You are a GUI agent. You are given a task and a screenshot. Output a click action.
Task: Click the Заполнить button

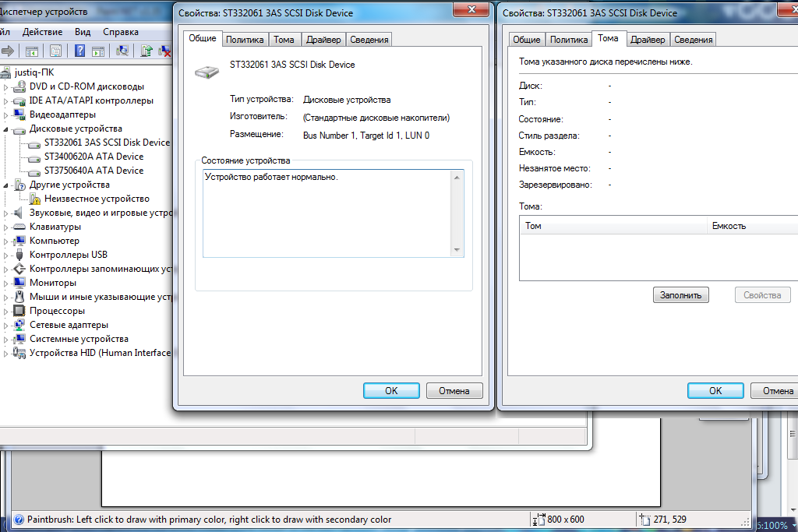(681, 295)
